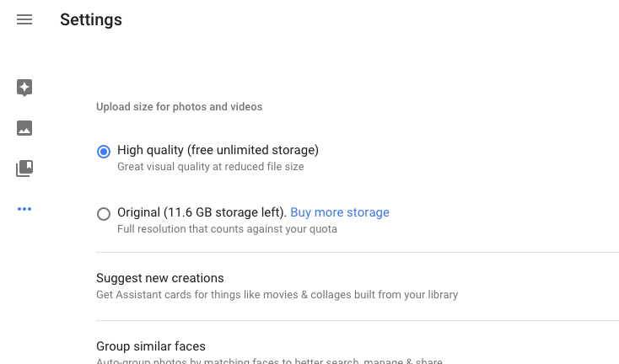Open the Albums sidebar icon

(24, 169)
